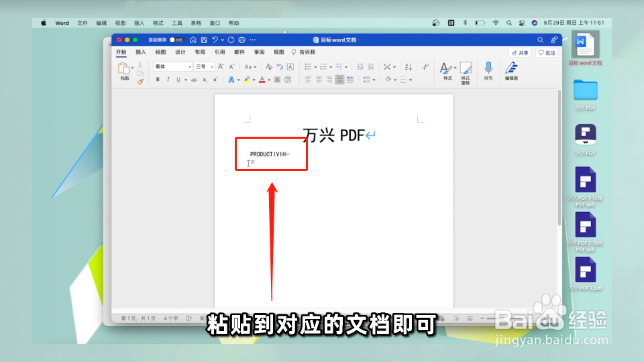Image resolution: width=644 pixels, height=362 pixels.
Task: Sort text with the A-Z sort icon
Action: pyautogui.click(x=409, y=66)
